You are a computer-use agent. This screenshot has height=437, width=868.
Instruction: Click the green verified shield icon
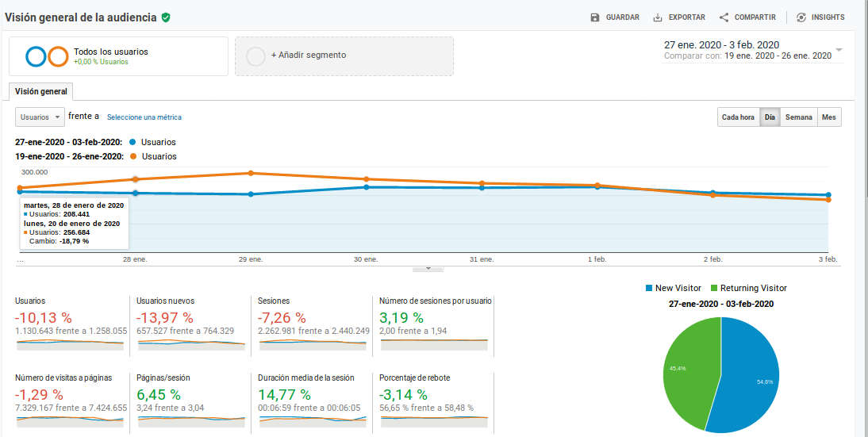(x=166, y=17)
